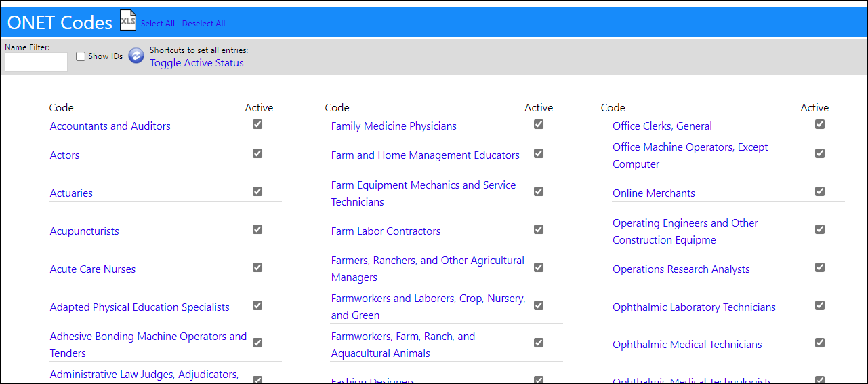The image size is (868, 384).
Task: Enable the Show IDs checkbox
Action: click(x=81, y=56)
